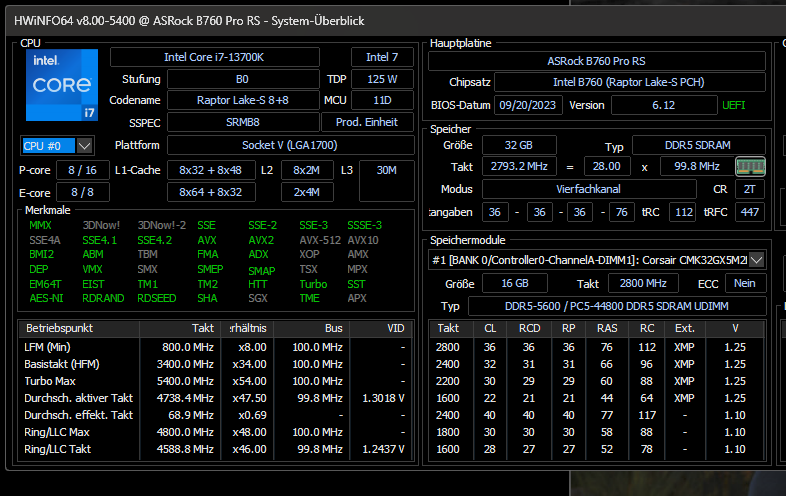This screenshot has height=496, width=786.
Task: Click the E-core L2 value 2x4M
Action: (307, 192)
